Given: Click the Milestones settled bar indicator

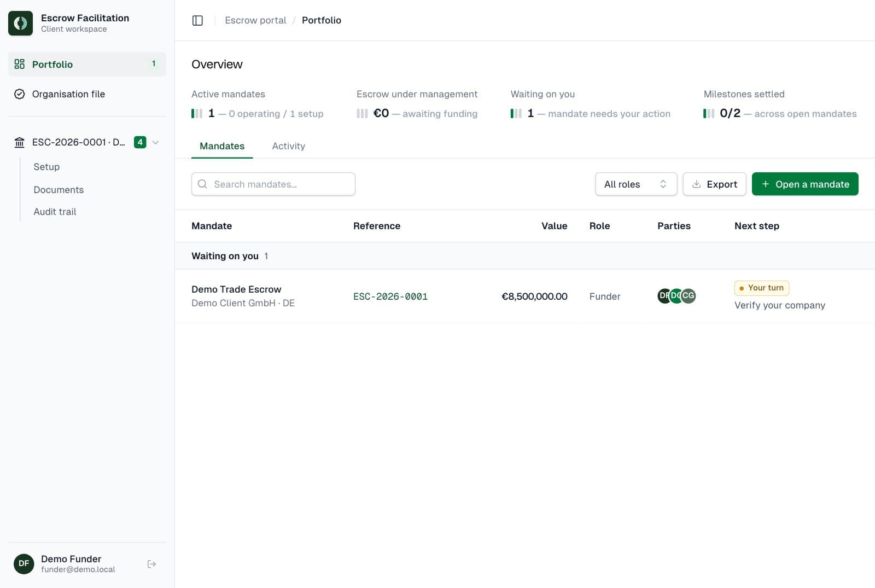Looking at the screenshot, I should click(x=709, y=113).
